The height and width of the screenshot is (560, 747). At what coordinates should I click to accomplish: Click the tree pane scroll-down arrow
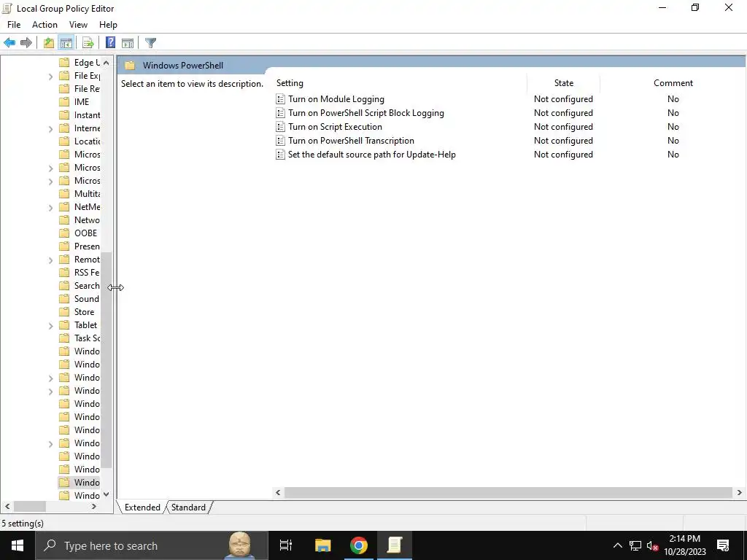(107, 495)
